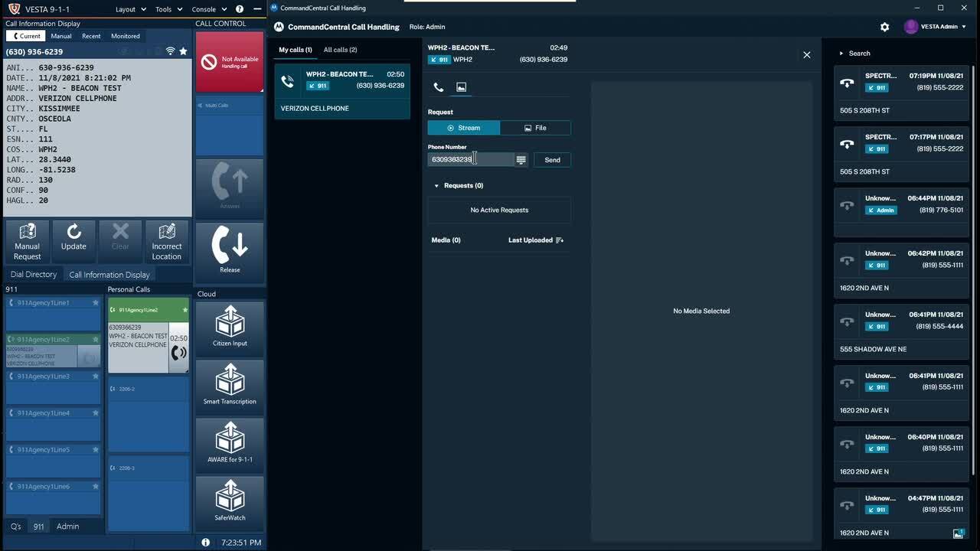Switch to the Dial Directory tab
The height and width of the screenshot is (551, 980).
(34, 275)
